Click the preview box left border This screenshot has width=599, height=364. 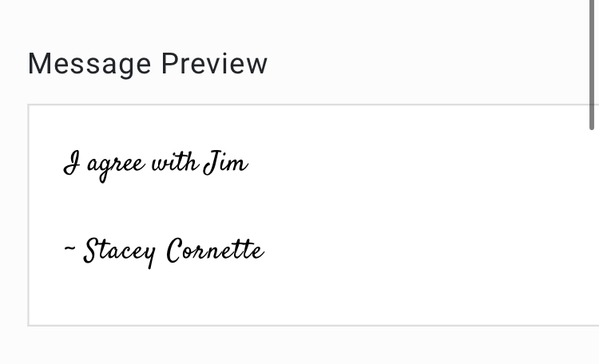28,215
